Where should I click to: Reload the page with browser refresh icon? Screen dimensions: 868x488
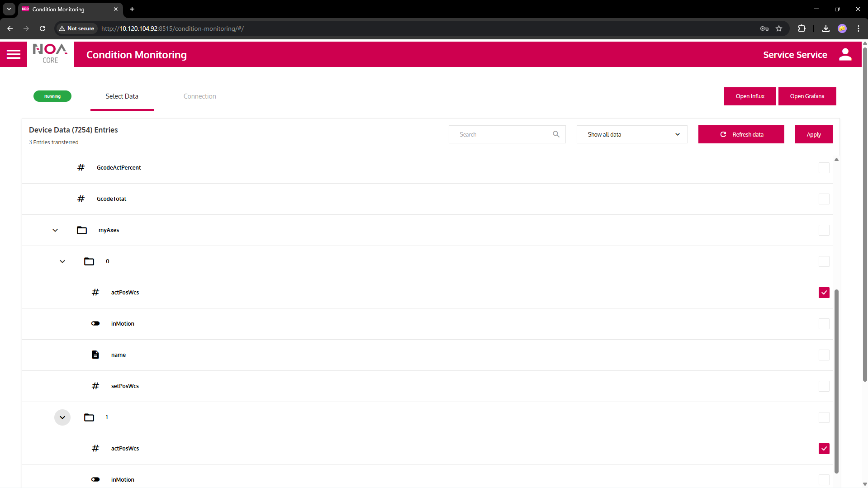tap(43, 28)
